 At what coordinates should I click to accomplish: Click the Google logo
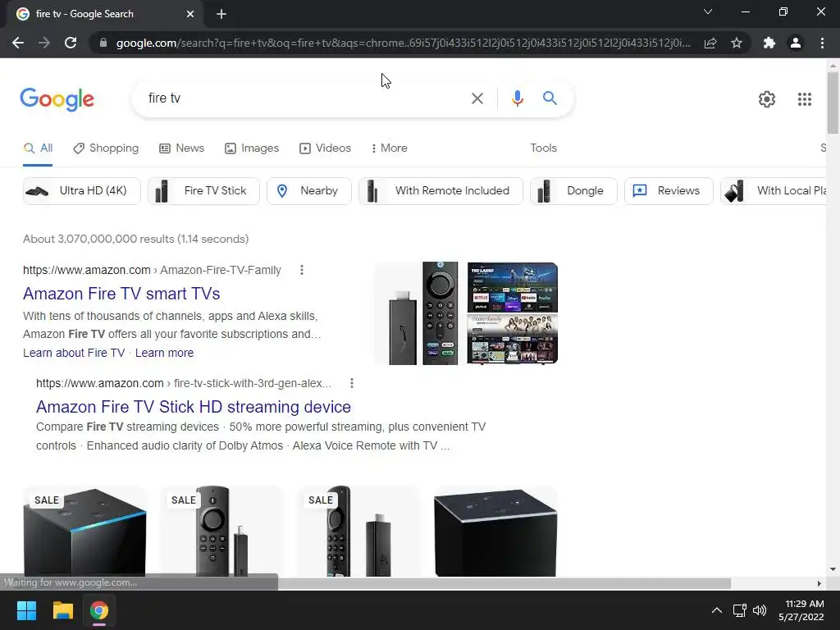[x=57, y=99]
